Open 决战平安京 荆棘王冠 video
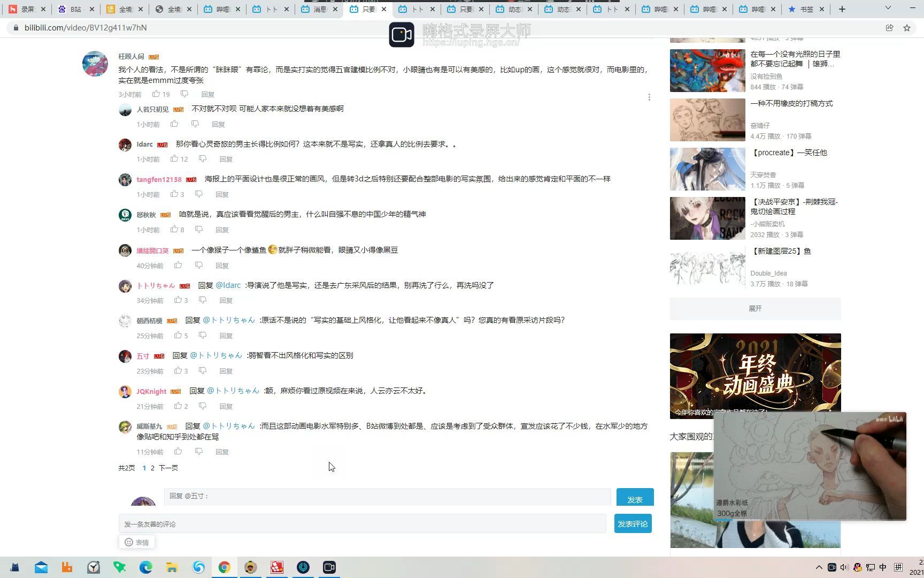Screen dimensions: 924x578 794,207
